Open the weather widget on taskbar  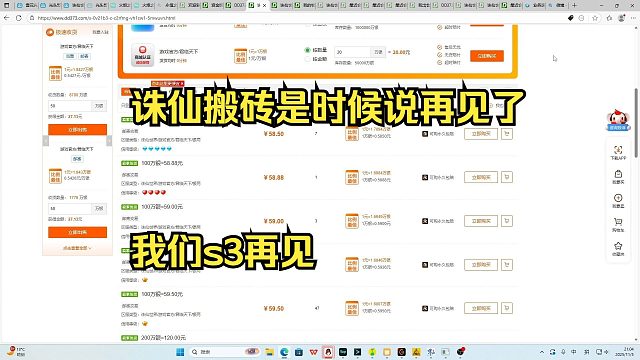[16, 352]
